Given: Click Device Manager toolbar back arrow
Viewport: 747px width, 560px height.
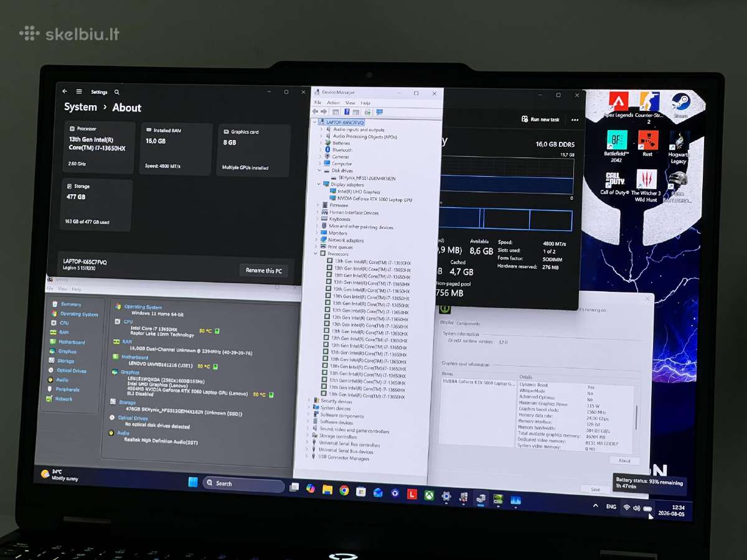Looking at the screenshot, I should click(x=316, y=111).
